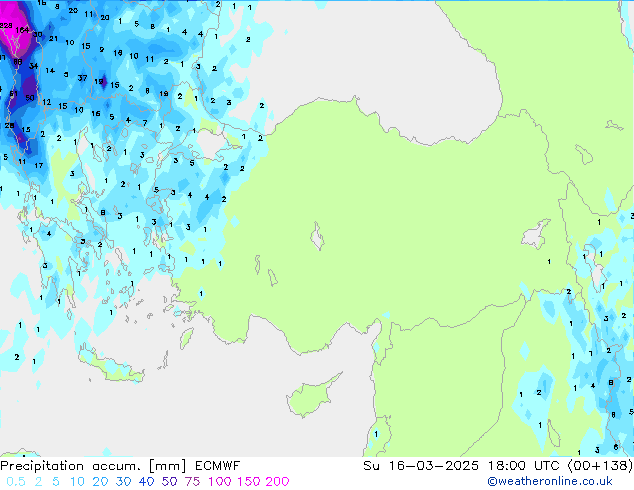Click the 0.5 mm legend value

[16, 482]
